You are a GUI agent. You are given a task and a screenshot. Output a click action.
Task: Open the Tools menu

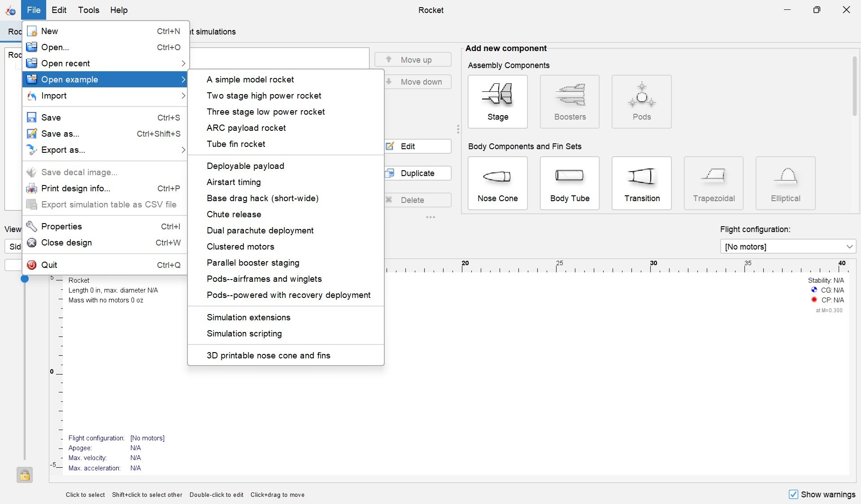[x=89, y=10]
